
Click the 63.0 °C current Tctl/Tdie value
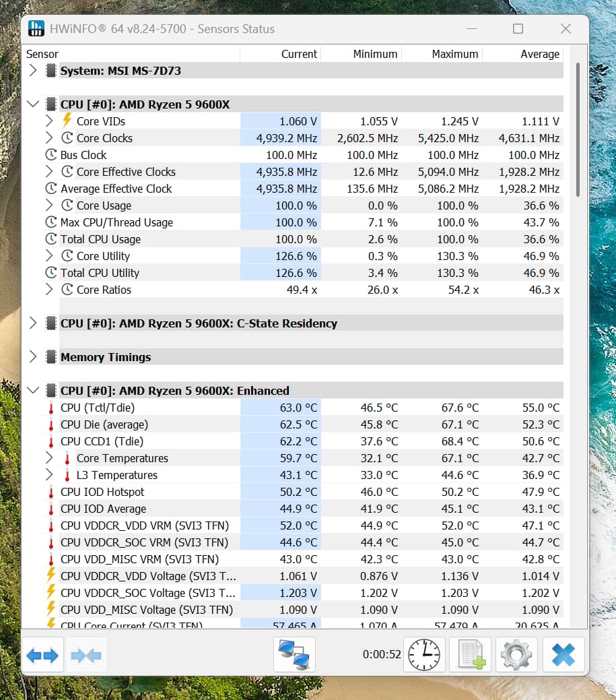(298, 408)
